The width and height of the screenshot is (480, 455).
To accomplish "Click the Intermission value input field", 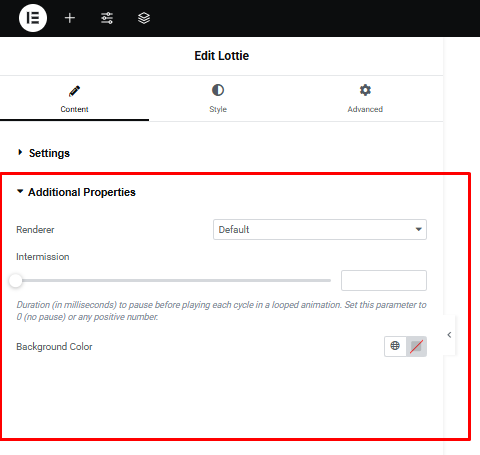I will tap(384, 280).
